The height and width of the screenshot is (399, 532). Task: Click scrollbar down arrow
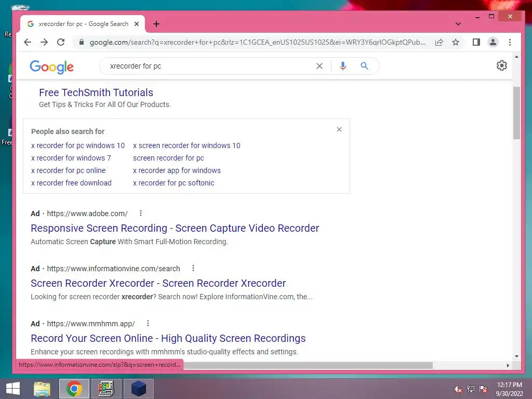pos(516,356)
